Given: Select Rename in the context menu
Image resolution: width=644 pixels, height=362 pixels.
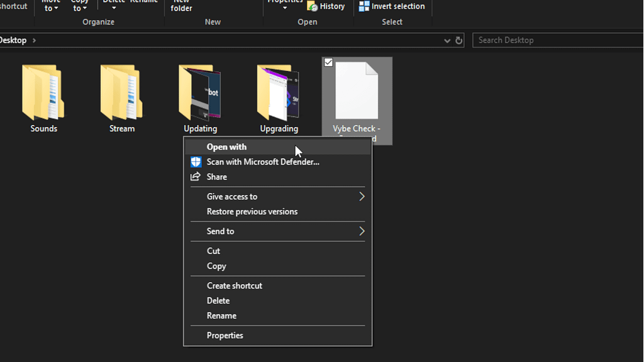Looking at the screenshot, I should click(x=221, y=316).
